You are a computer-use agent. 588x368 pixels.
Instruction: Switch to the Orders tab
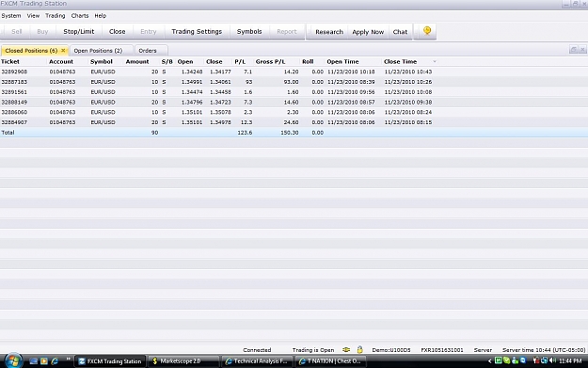[x=151, y=50]
